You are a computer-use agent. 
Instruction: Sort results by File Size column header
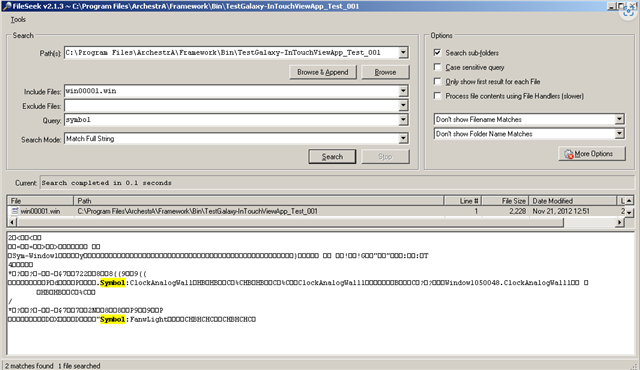[505, 201]
